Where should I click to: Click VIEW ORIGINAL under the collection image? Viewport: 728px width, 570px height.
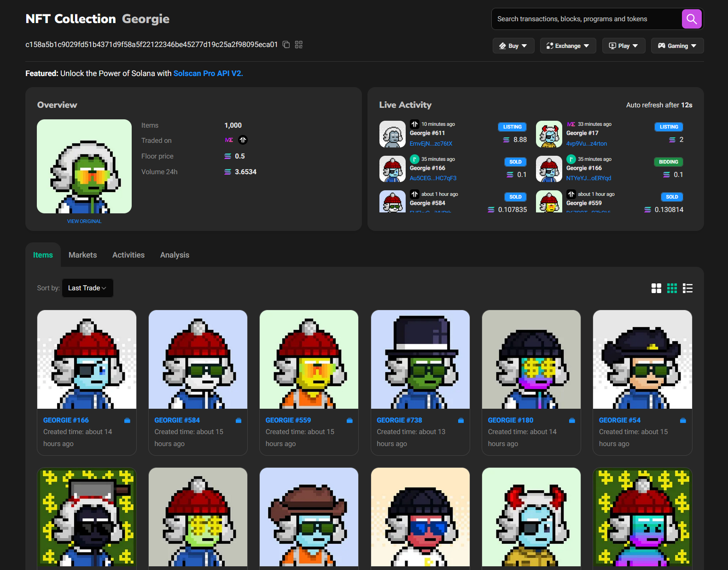click(84, 221)
